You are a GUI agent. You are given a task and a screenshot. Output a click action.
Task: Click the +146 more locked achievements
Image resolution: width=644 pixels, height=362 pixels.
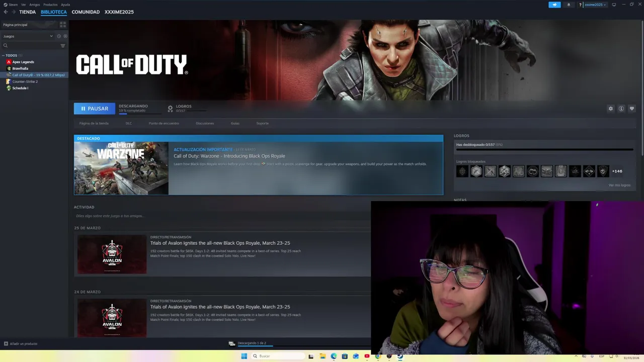pyautogui.click(x=617, y=171)
